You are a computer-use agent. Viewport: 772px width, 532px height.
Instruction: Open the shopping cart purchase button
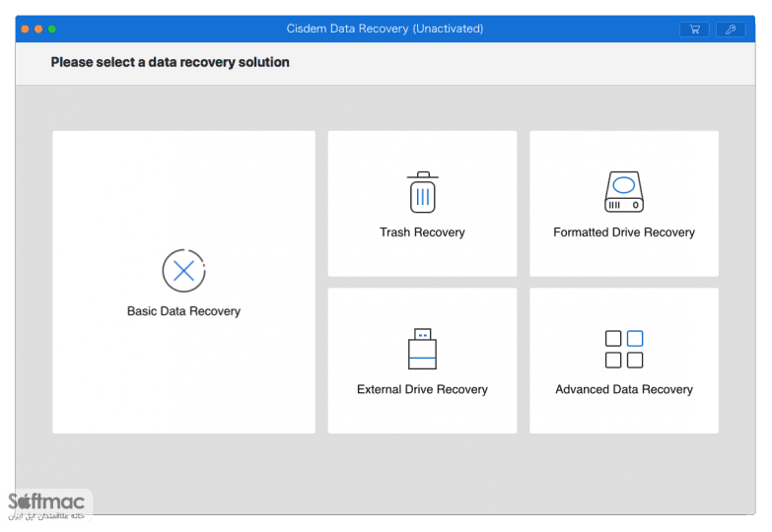tap(694, 30)
